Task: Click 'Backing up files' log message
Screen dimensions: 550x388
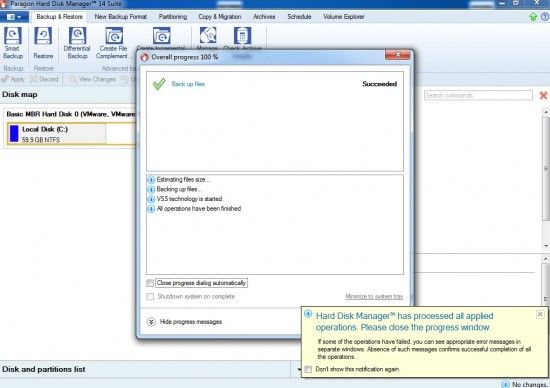Action: click(x=179, y=189)
